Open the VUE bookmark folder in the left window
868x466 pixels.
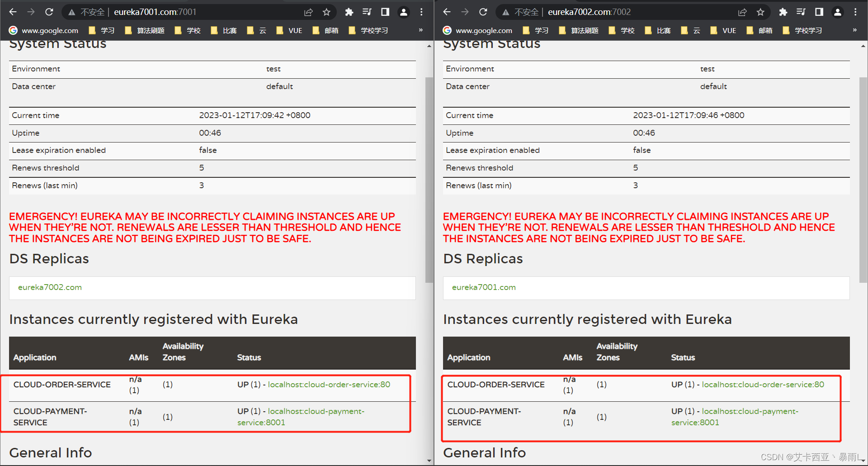(x=289, y=30)
